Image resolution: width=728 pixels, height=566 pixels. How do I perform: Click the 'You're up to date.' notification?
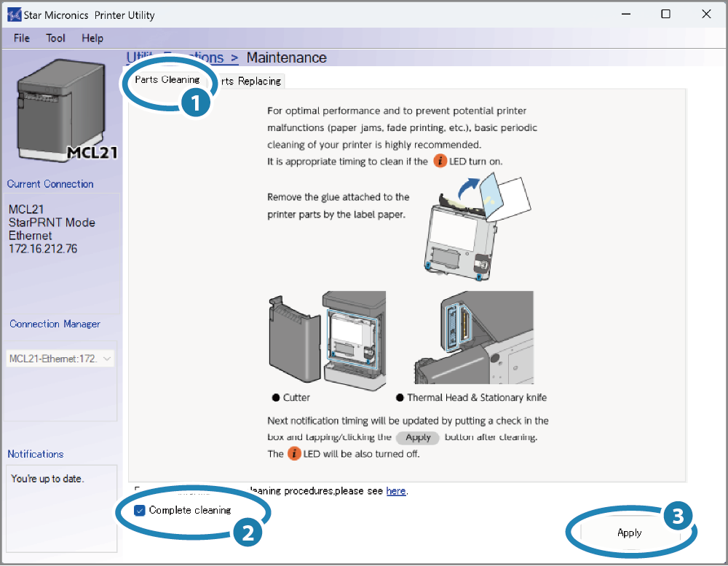pyautogui.click(x=47, y=479)
